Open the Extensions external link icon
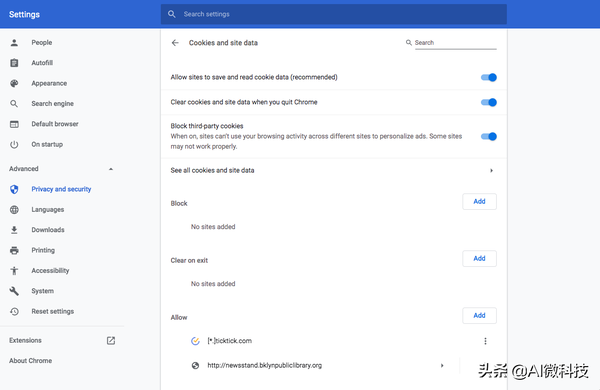This screenshot has width=600, height=390. [x=111, y=340]
